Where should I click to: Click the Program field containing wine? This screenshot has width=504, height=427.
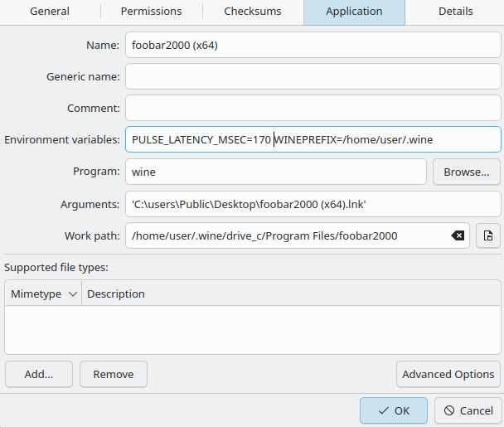pos(276,172)
